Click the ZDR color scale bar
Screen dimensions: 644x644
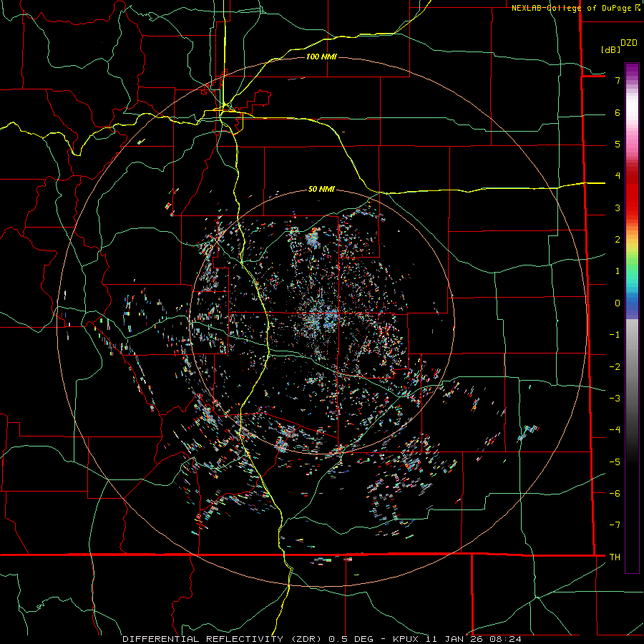(632, 318)
